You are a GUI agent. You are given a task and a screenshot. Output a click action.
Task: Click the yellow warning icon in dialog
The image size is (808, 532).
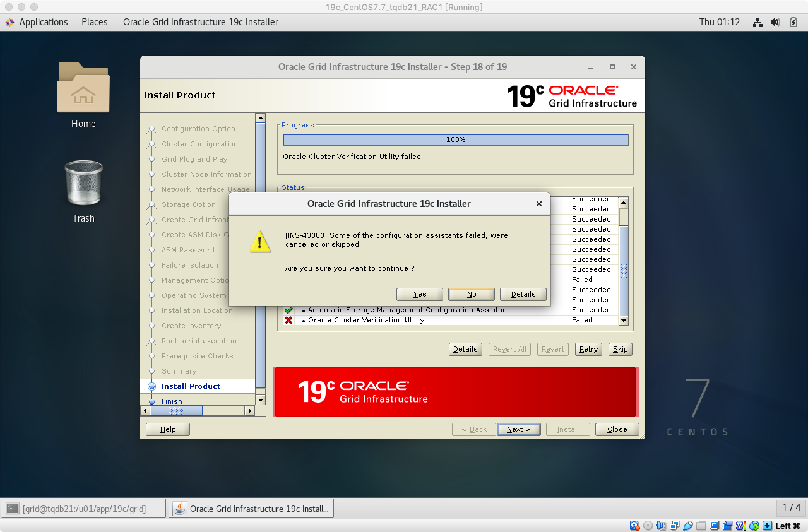(260, 242)
